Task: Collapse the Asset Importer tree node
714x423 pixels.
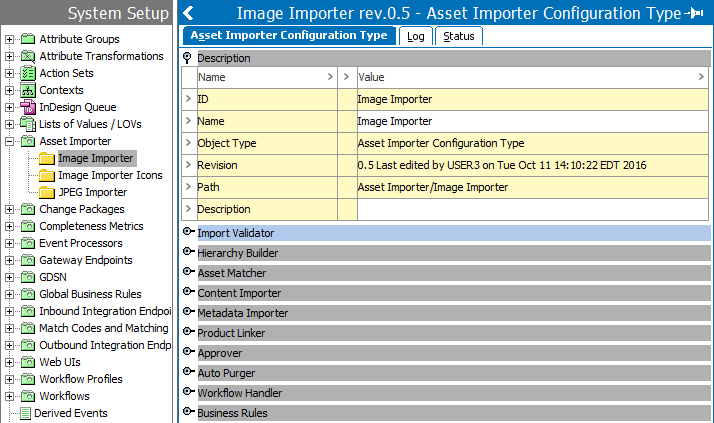Action: point(10,142)
